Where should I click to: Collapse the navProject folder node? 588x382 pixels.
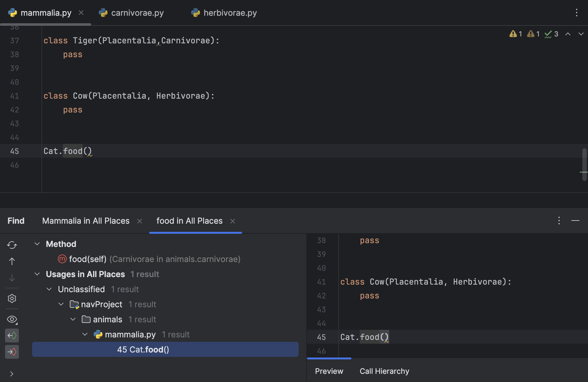61,304
